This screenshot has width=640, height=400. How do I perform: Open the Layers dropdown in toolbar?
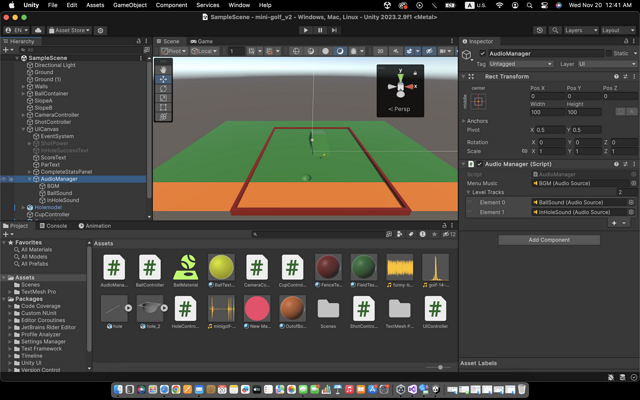point(581,30)
